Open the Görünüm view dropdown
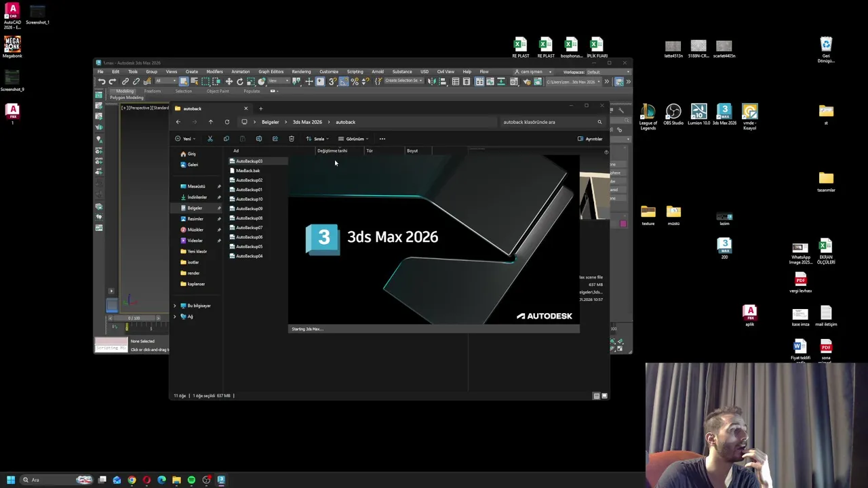Viewport: 868px width, 488px height. (353, 139)
